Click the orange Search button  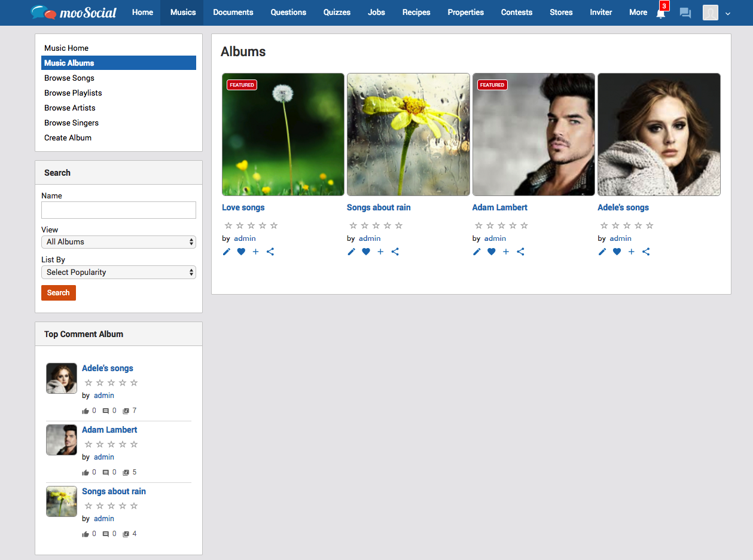(59, 293)
